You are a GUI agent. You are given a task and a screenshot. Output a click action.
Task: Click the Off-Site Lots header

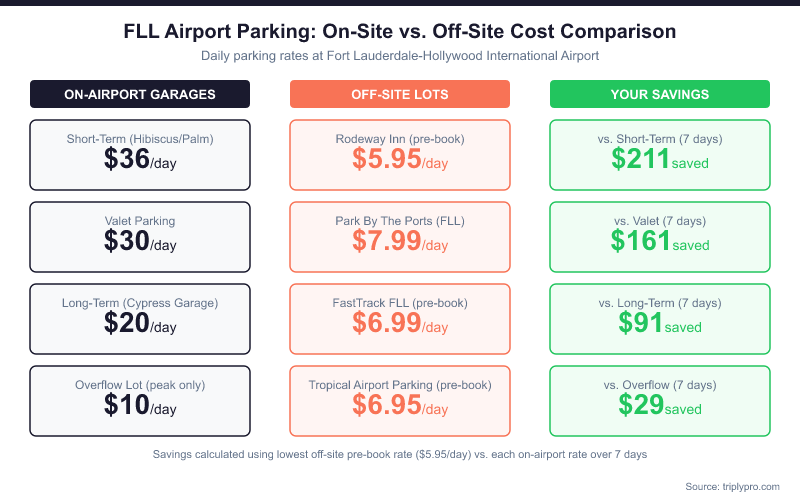point(400,94)
